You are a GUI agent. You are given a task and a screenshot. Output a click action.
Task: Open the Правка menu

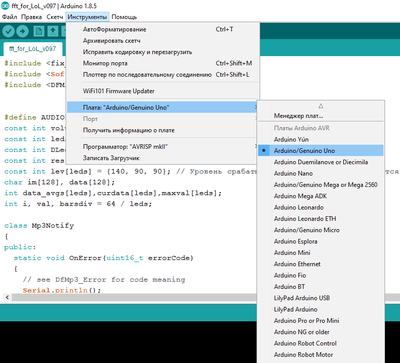point(31,17)
